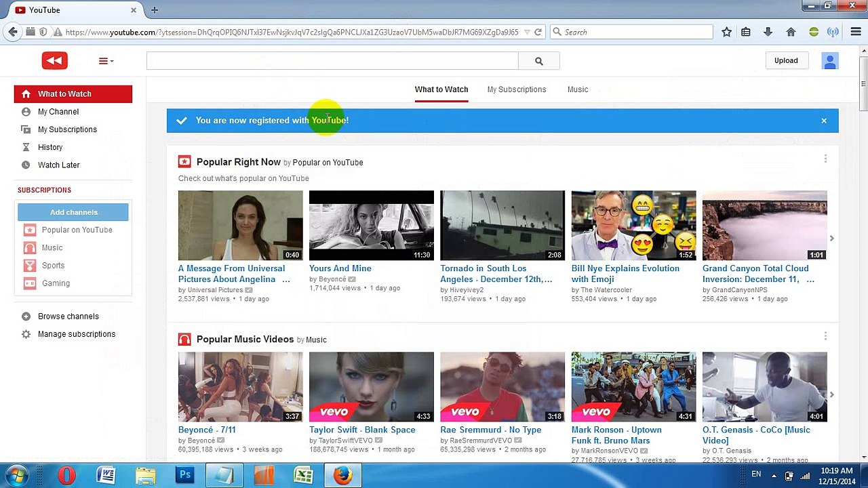Switch to Music tab
The height and width of the screenshot is (488, 868).
(578, 89)
